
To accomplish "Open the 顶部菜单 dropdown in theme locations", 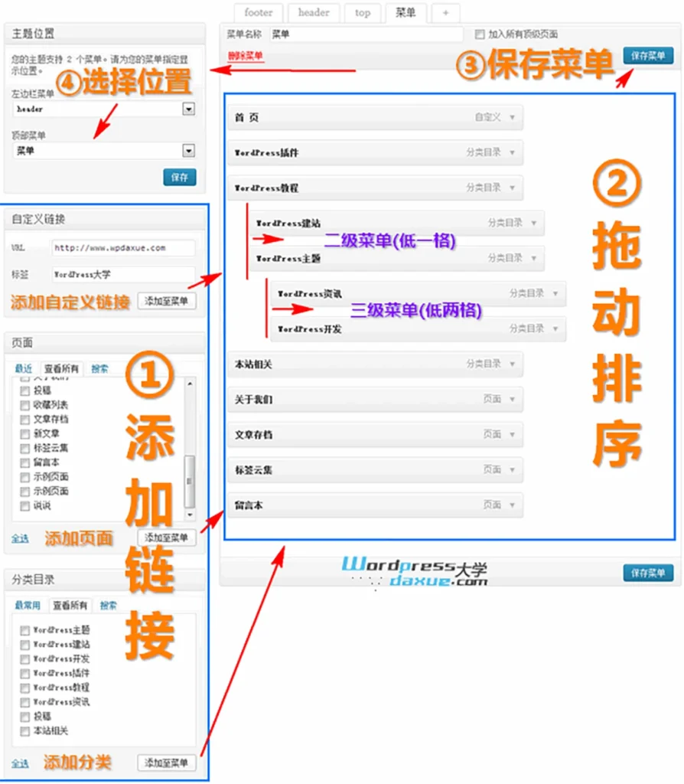I will tap(188, 151).
